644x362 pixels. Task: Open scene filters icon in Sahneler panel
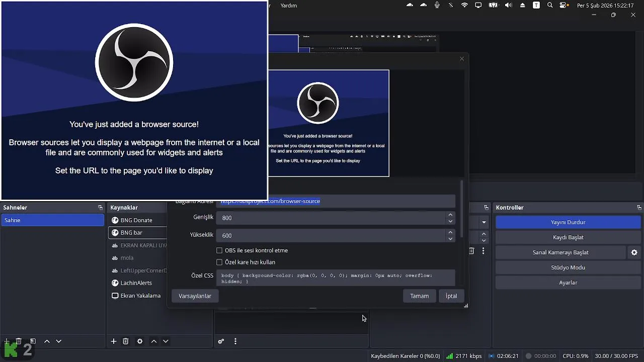33,341
